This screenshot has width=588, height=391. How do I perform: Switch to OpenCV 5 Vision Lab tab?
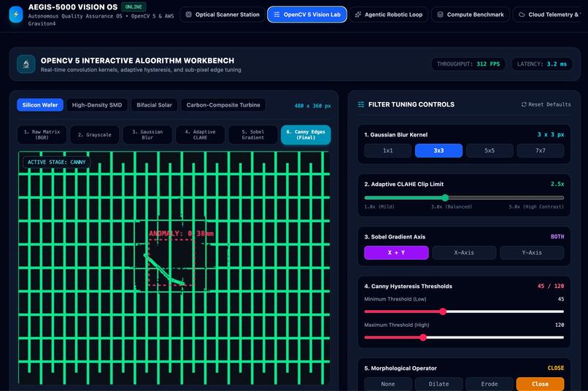point(306,15)
